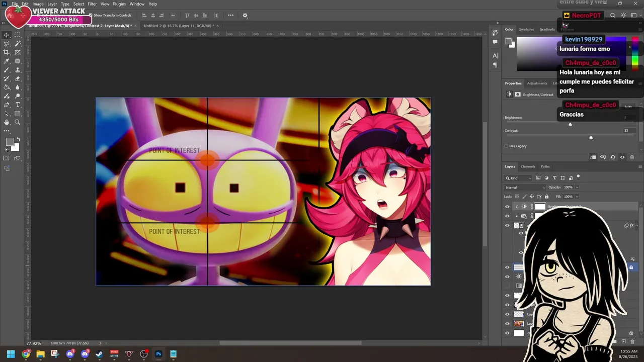Switch to the Untitled-2 document tab
Image resolution: width=644 pixels, height=362 pixels.
(179, 26)
